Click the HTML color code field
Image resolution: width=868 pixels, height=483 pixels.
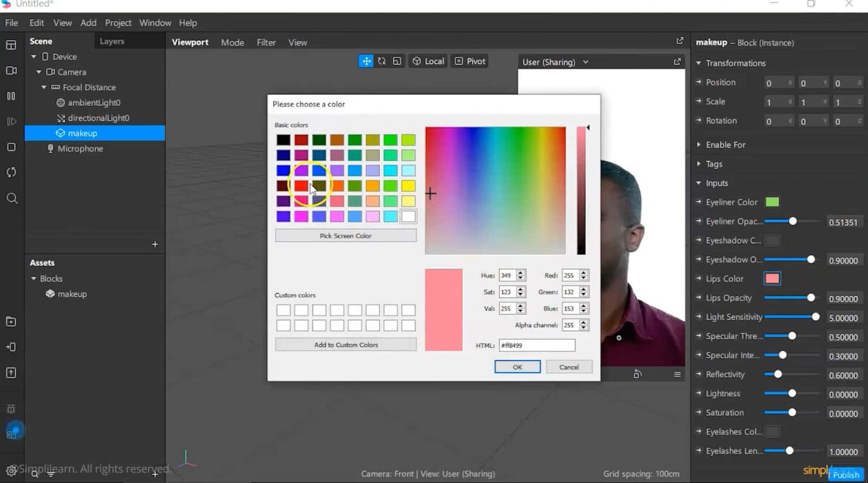pos(536,345)
